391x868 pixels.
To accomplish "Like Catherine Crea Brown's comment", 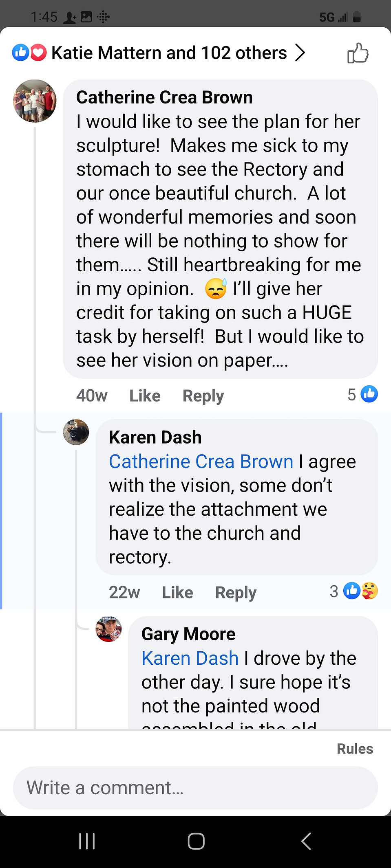I will click(145, 396).
